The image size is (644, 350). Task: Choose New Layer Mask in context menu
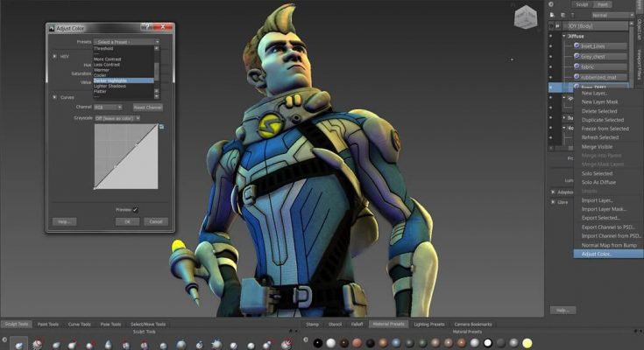tap(599, 101)
